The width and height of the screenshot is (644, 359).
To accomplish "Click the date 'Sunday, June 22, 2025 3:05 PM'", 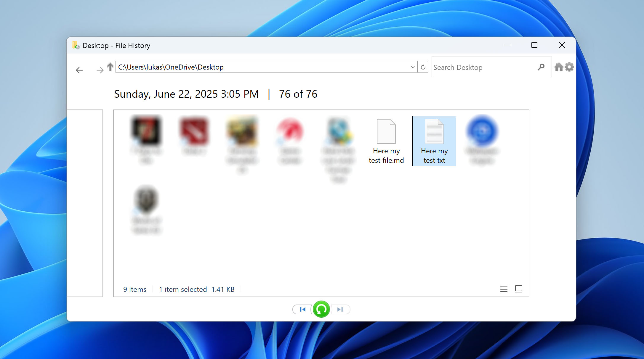I will click(x=186, y=94).
